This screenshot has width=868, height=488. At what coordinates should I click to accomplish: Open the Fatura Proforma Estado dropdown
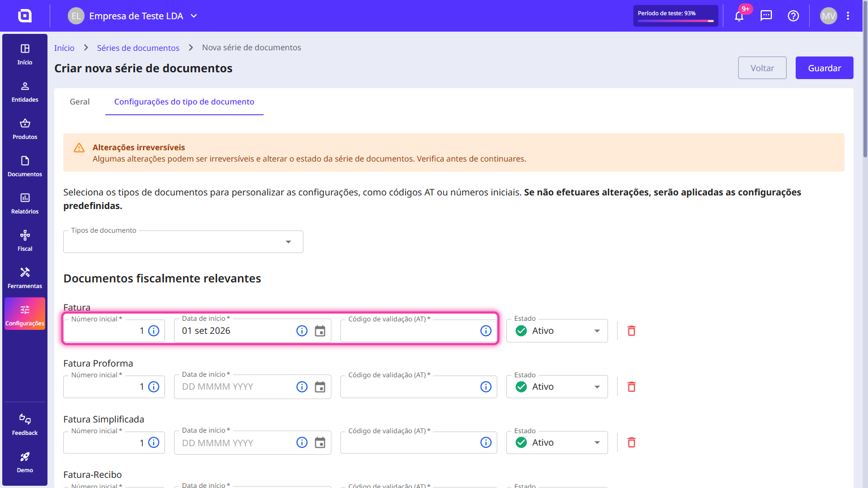(557, 387)
